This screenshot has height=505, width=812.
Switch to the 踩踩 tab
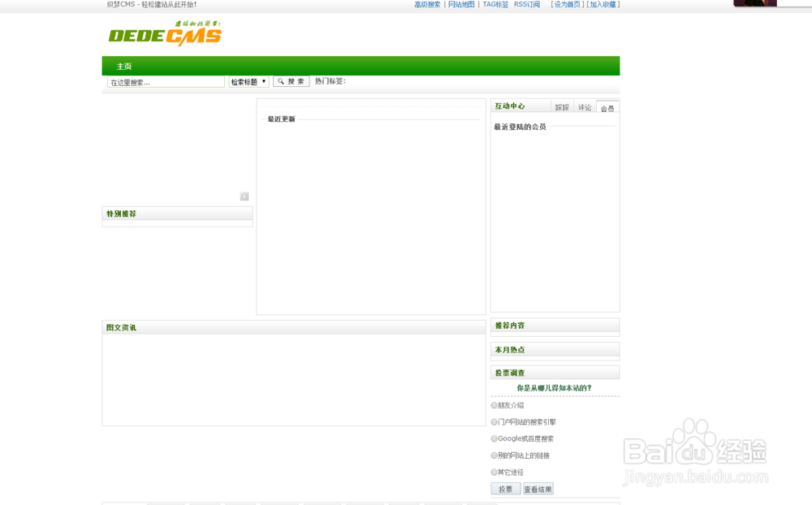561,106
